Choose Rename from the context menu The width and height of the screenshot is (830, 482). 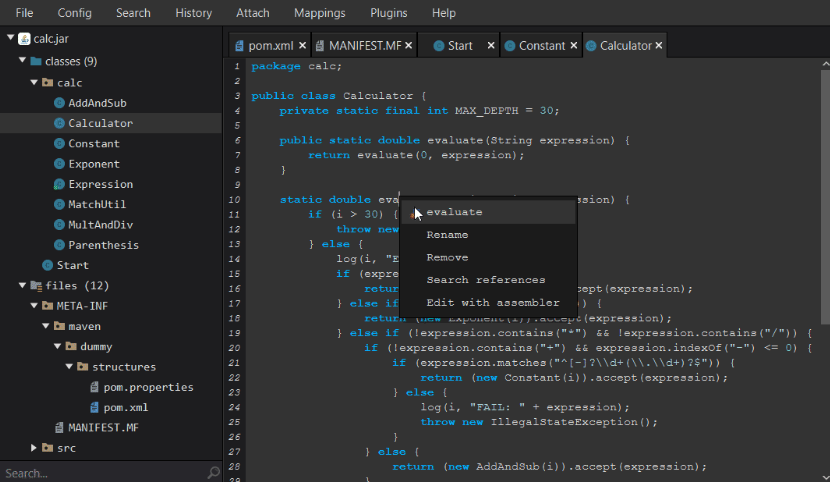[x=447, y=235]
